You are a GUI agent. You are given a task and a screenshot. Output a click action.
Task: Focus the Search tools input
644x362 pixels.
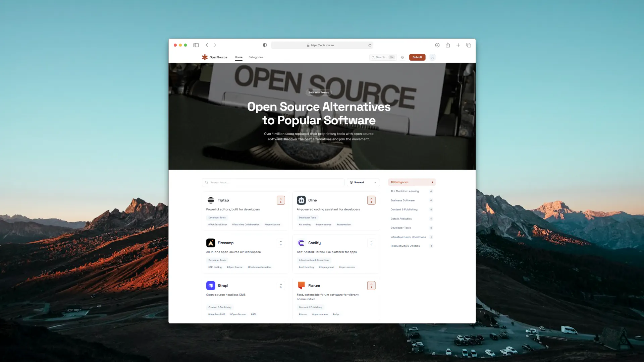[x=273, y=182]
